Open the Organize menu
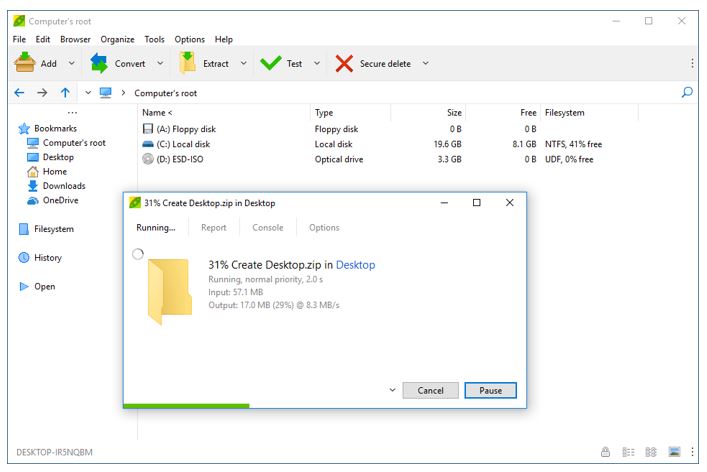 pyautogui.click(x=117, y=39)
